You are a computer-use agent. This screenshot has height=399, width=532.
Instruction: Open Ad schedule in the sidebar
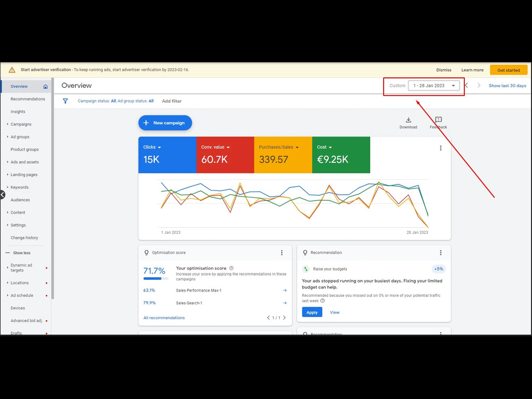click(x=22, y=295)
